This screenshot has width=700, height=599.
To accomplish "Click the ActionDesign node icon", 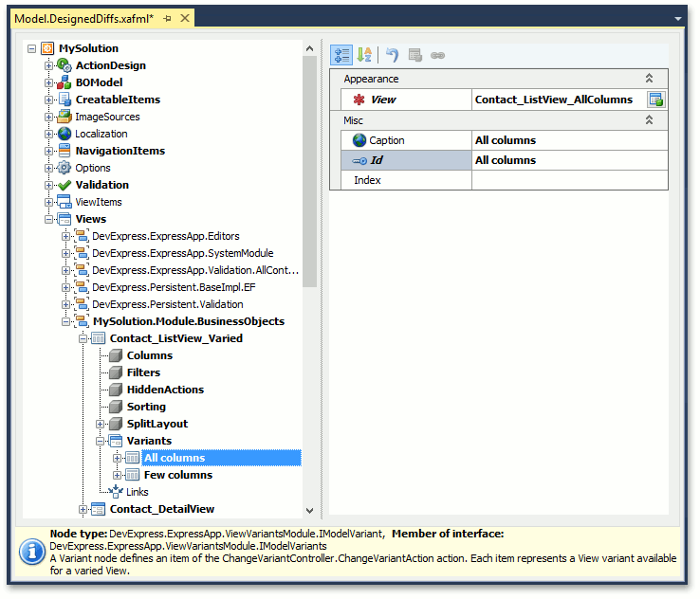I will [64, 65].
